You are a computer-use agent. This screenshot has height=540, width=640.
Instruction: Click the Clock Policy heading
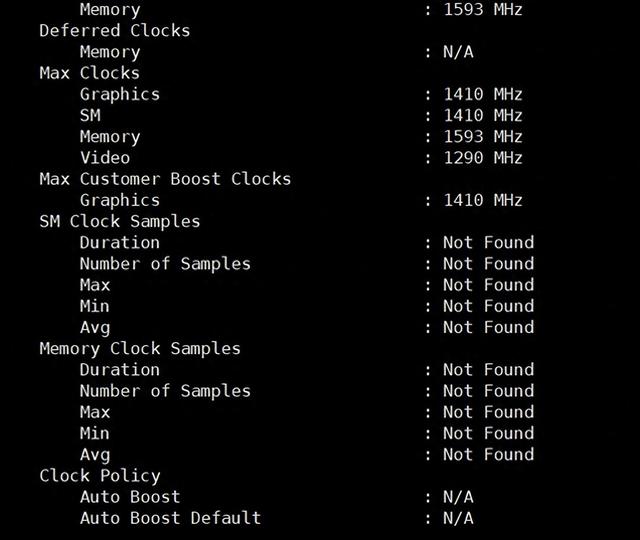(x=100, y=476)
